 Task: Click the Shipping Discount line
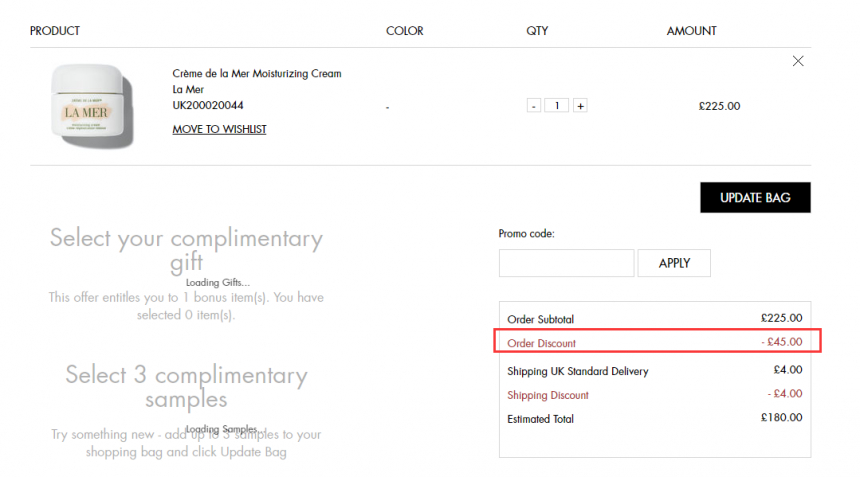[547, 395]
